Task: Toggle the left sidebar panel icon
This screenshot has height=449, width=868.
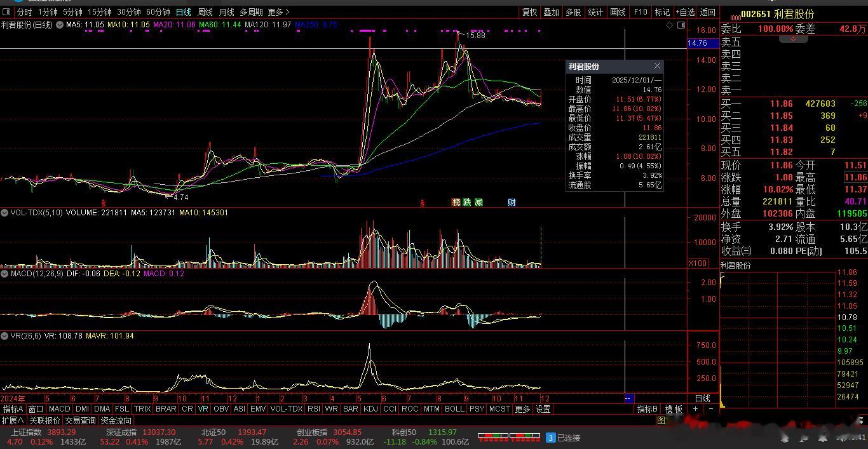Action: point(6,12)
